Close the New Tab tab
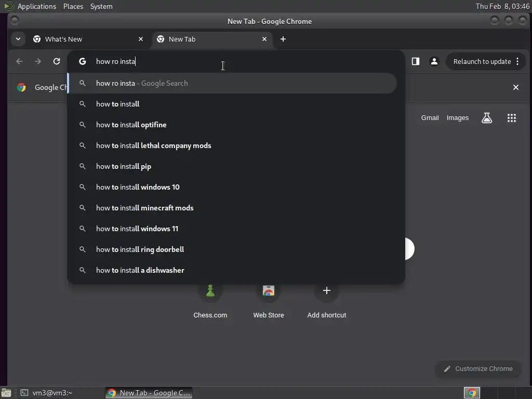 click(x=264, y=39)
